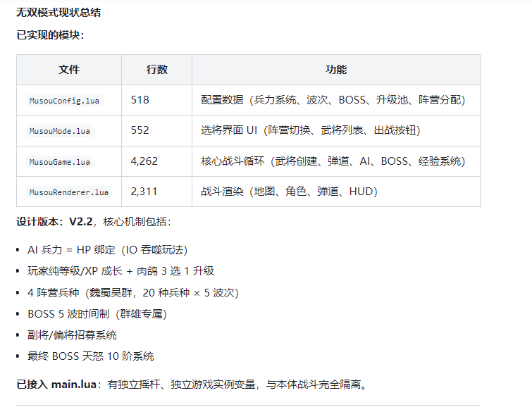Click the MusouMode.lua file name
Image resolution: width=532 pixels, height=412 pixels.
click(60, 131)
